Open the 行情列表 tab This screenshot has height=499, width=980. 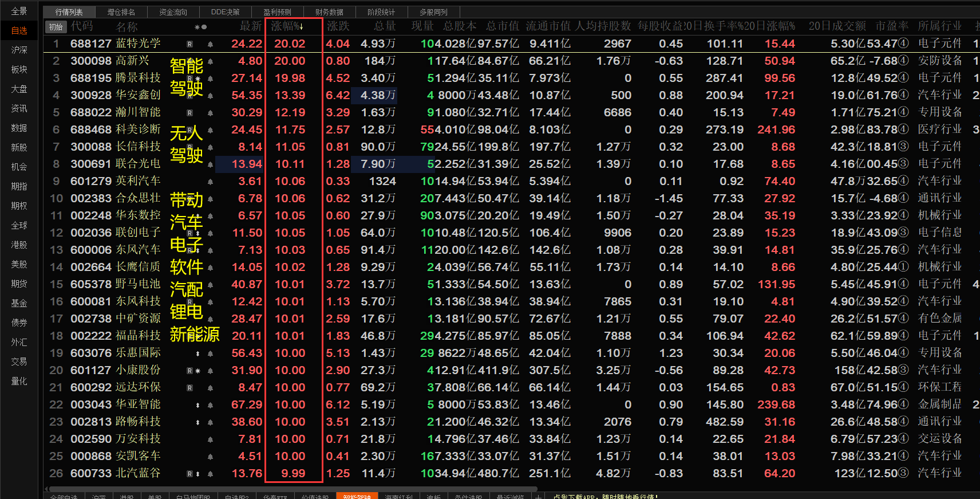[69, 12]
